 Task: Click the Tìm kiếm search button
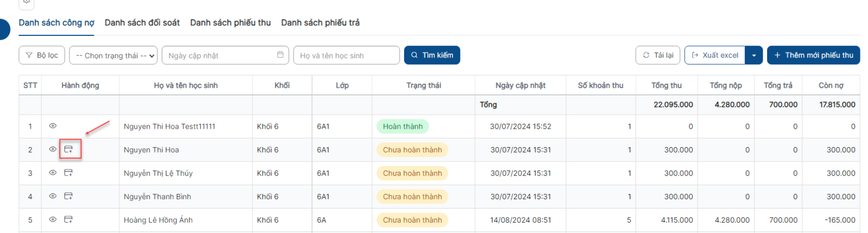(x=432, y=55)
